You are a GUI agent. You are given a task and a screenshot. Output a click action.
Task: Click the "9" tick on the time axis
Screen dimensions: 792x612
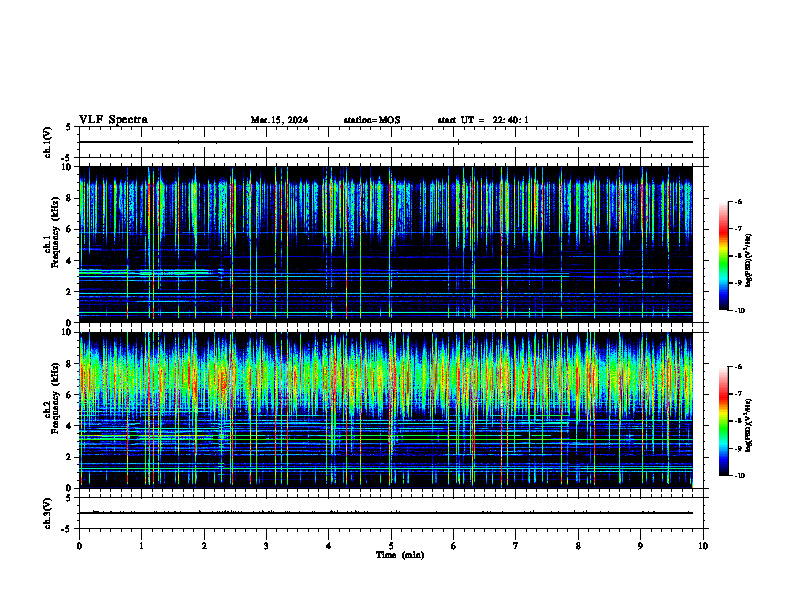pyautogui.click(x=640, y=546)
